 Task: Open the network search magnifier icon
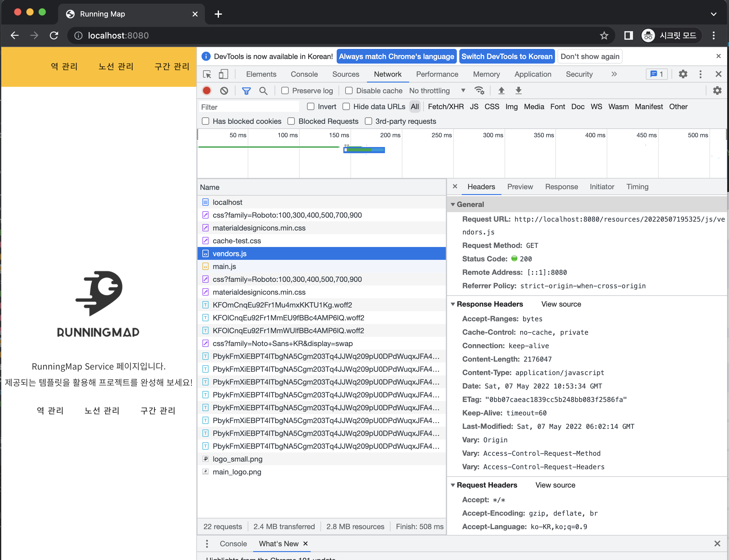coord(263,91)
